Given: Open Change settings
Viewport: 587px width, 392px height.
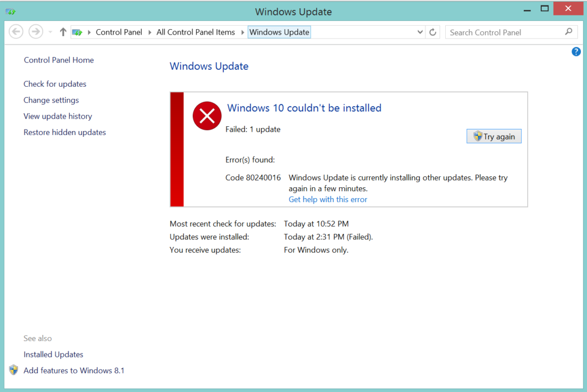Looking at the screenshot, I should [x=51, y=100].
